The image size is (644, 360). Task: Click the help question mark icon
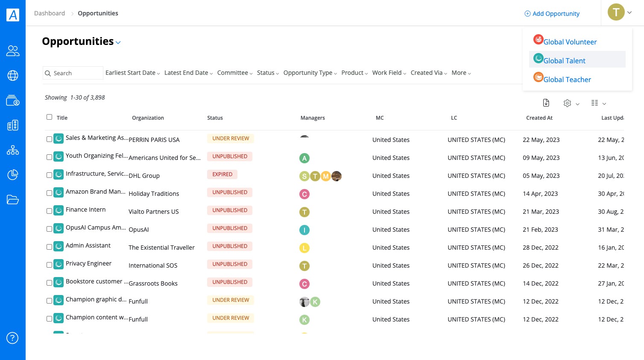click(x=12, y=338)
